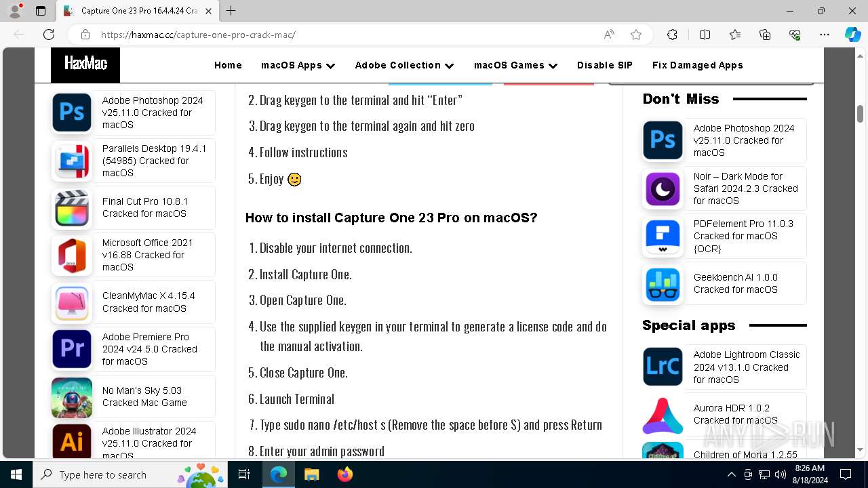Click the No Man's Sky game icon

point(72,397)
